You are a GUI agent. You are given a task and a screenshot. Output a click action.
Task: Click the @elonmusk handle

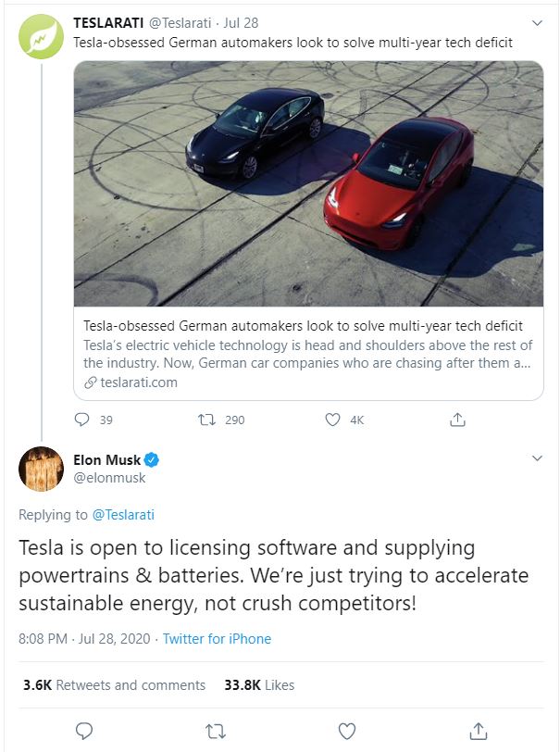point(109,478)
